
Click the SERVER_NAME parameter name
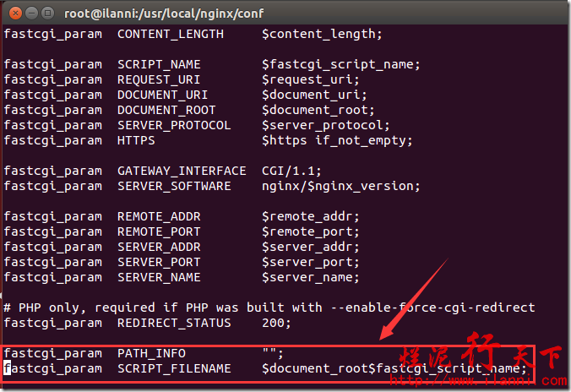(159, 278)
